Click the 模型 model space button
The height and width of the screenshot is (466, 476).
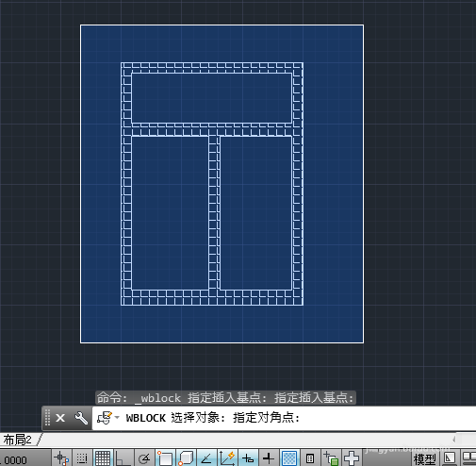[x=424, y=459]
